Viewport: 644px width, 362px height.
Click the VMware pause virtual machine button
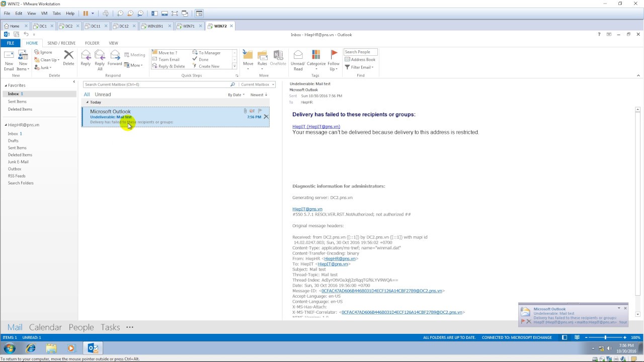[x=86, y=13]
